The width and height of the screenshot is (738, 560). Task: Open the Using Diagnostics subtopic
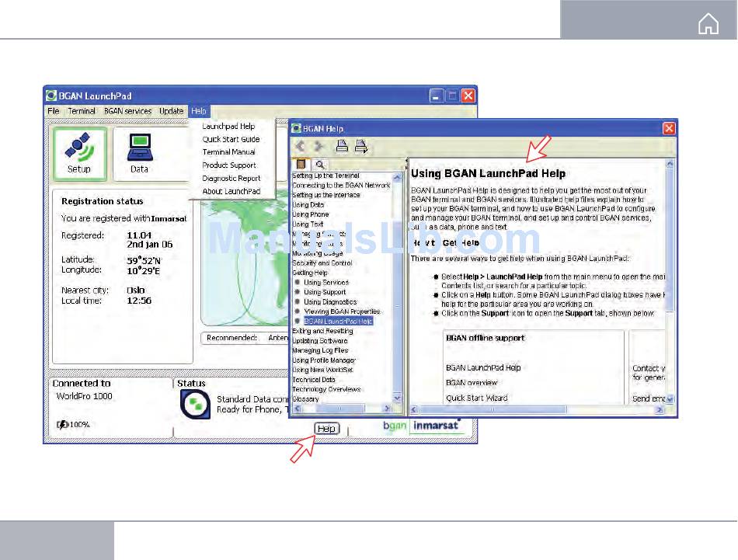(x=330, y=301)
